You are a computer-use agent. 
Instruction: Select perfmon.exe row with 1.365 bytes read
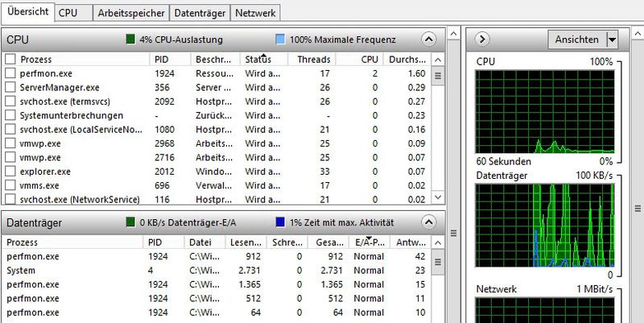[217, 284]
